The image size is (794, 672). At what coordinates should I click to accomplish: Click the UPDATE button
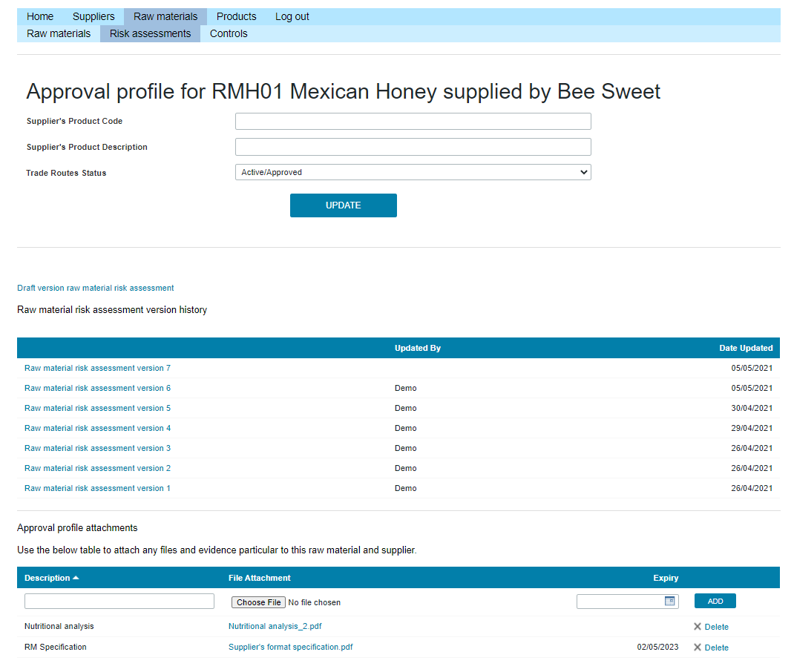click(x=344, y=205)
